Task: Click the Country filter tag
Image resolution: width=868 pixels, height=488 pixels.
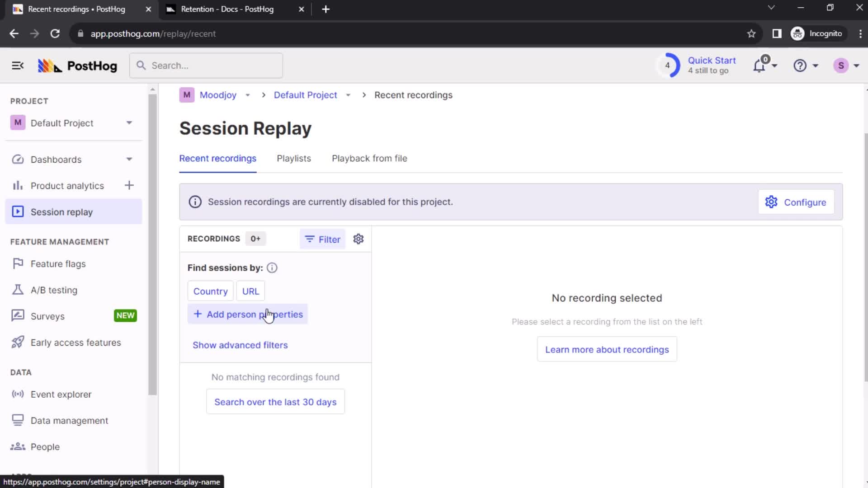Action: (x=210, y=291)
